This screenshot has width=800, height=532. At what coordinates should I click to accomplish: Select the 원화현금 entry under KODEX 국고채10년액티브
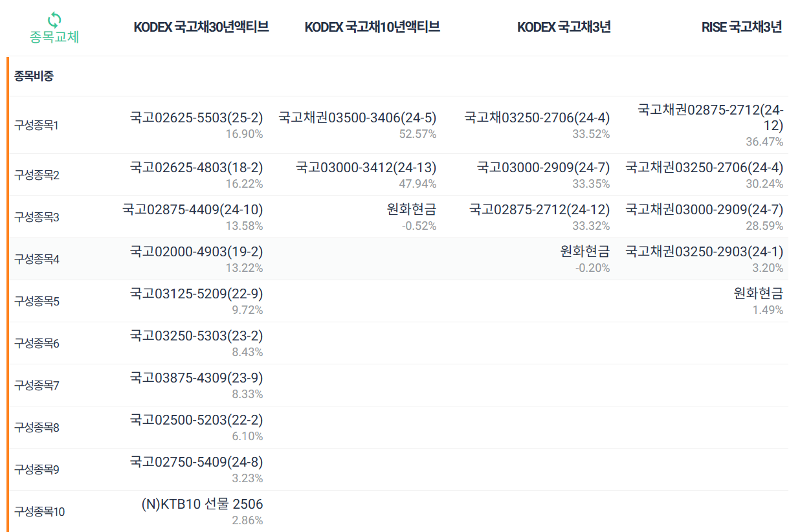(412, 210)
